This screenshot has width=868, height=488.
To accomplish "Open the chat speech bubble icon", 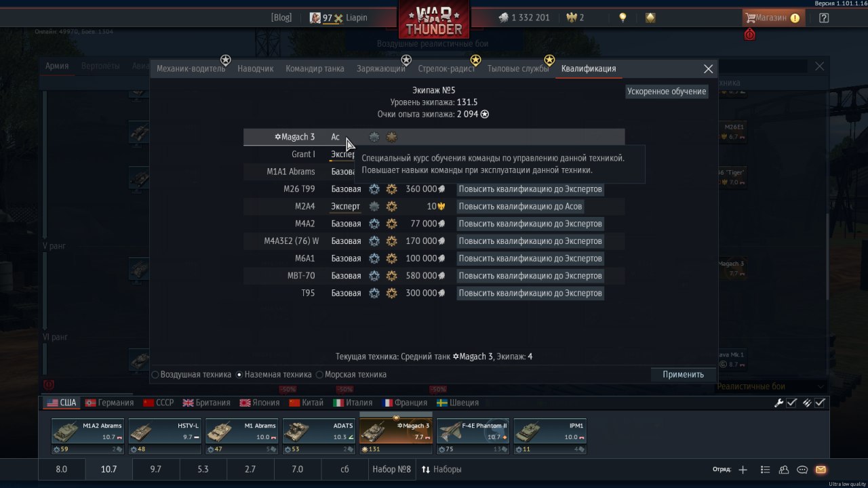I will pos(802,470).
